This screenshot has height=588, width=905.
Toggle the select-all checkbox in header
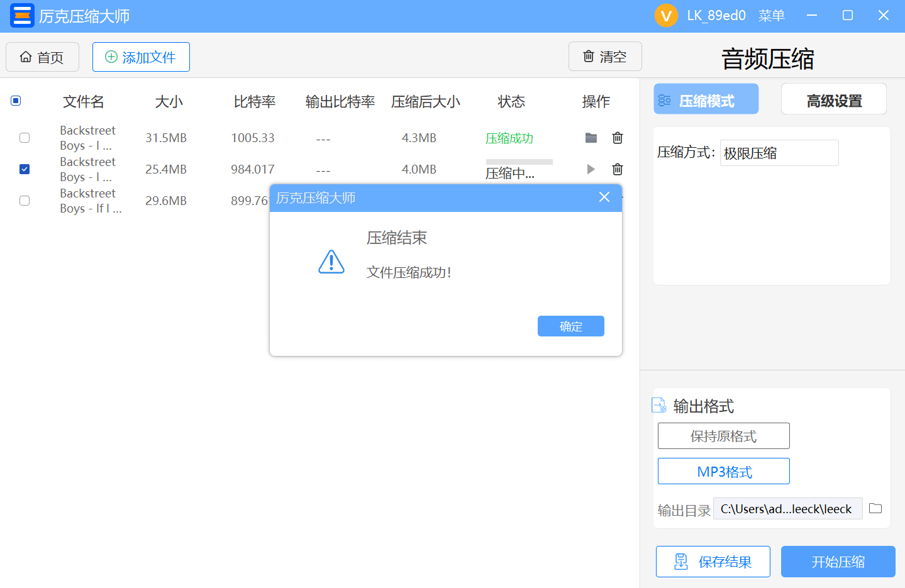click(x=16, y=101)
